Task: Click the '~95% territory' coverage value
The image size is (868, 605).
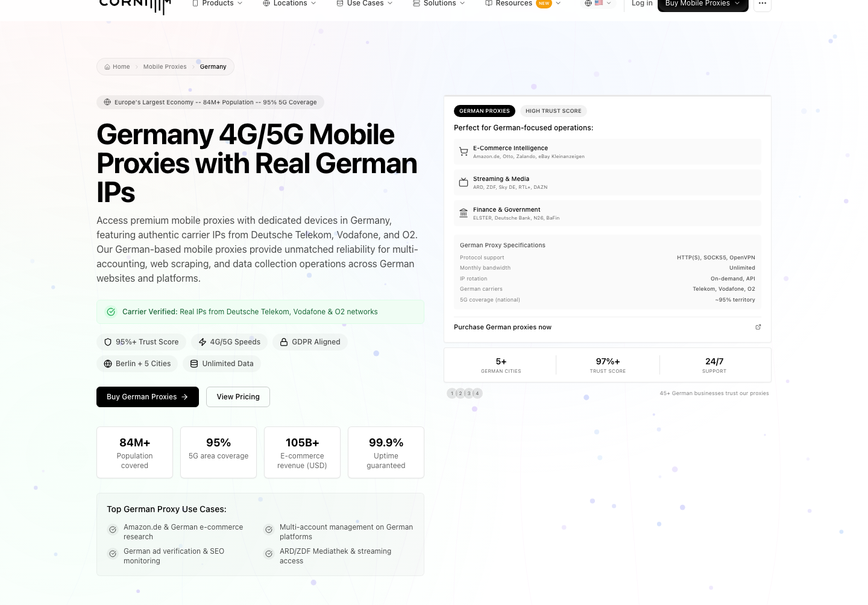Action: click(735, 300)
